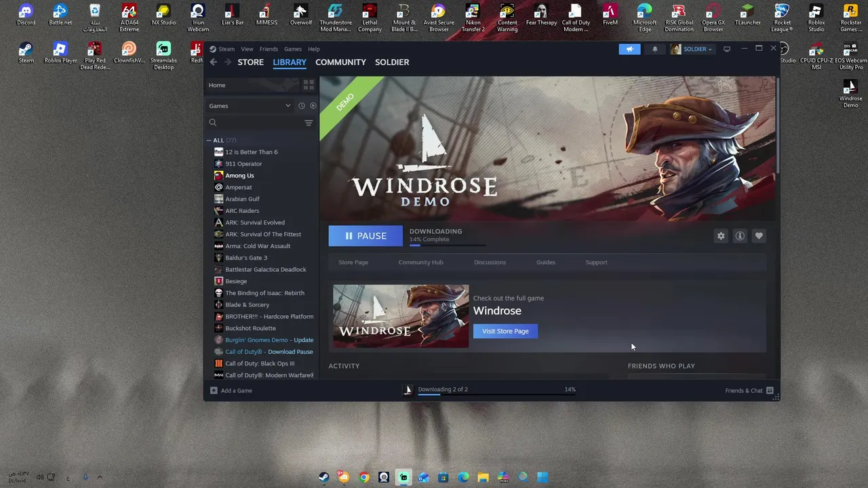
Task: Switch library to grid collections view icon
Action: point(309,85)
